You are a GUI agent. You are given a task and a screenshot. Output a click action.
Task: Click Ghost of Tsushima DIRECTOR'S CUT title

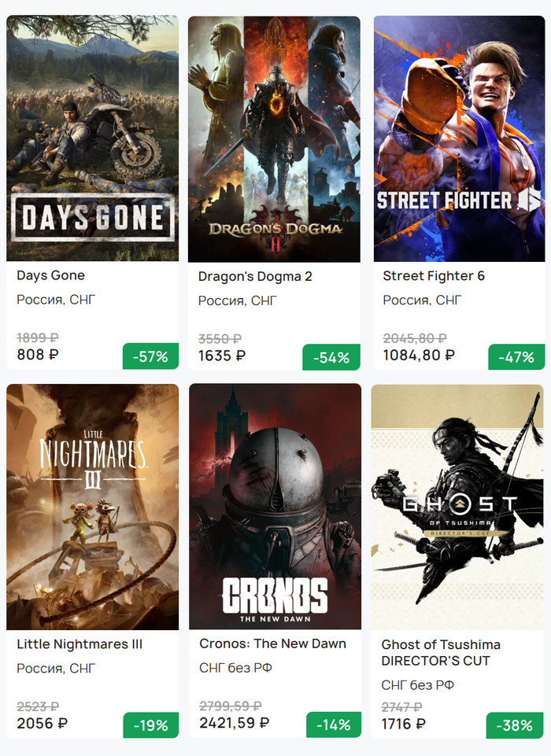pyautogui.click(x=441, y=652)
